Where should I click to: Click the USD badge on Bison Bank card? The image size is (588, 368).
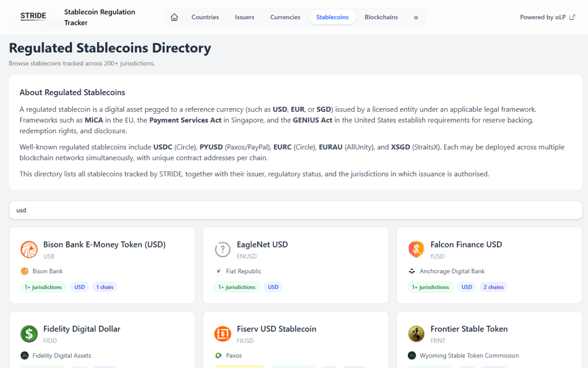tap(79, 287)
